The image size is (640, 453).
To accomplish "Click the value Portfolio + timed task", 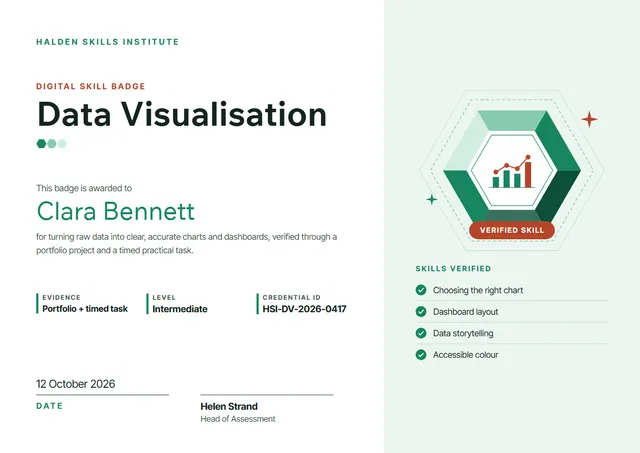I will [x=85, y=309].
